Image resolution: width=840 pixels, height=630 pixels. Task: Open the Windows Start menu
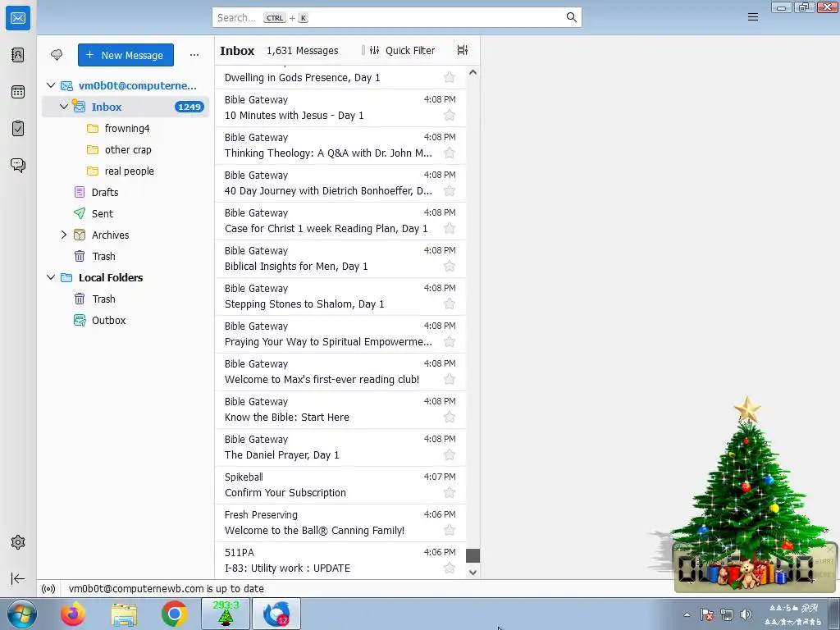pos(22,614)
